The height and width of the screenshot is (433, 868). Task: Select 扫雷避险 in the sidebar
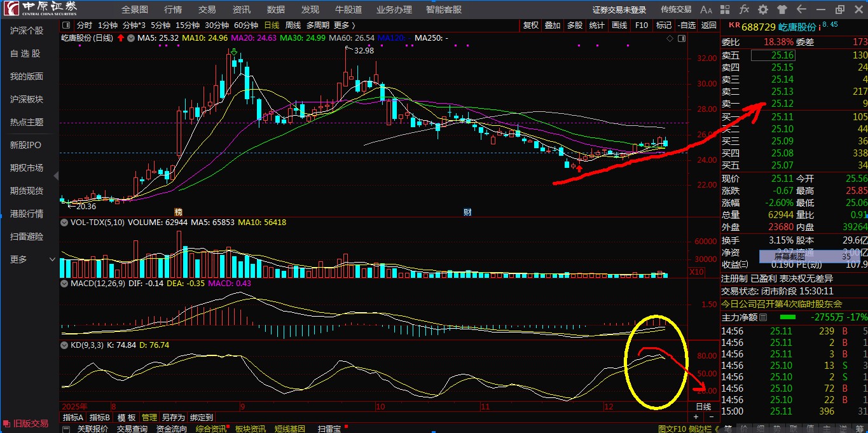point(27,237)
